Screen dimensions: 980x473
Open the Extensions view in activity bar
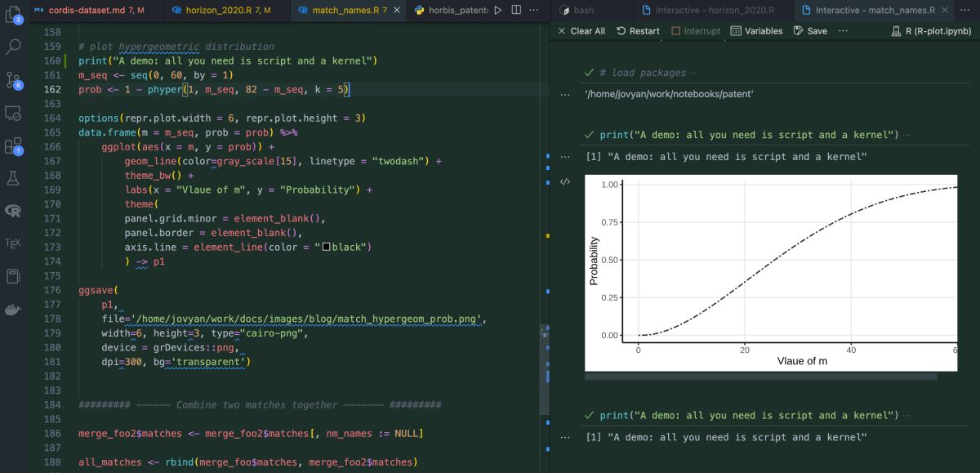(13, 146)
